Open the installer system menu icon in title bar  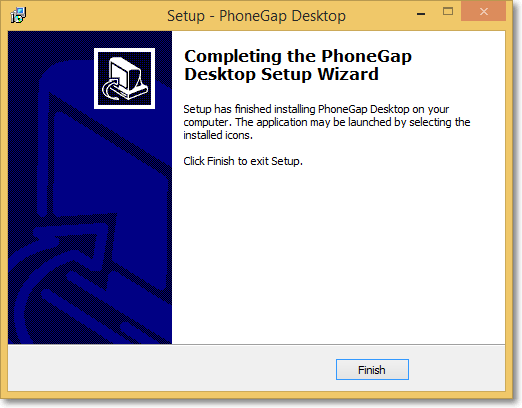click(18, 15)
